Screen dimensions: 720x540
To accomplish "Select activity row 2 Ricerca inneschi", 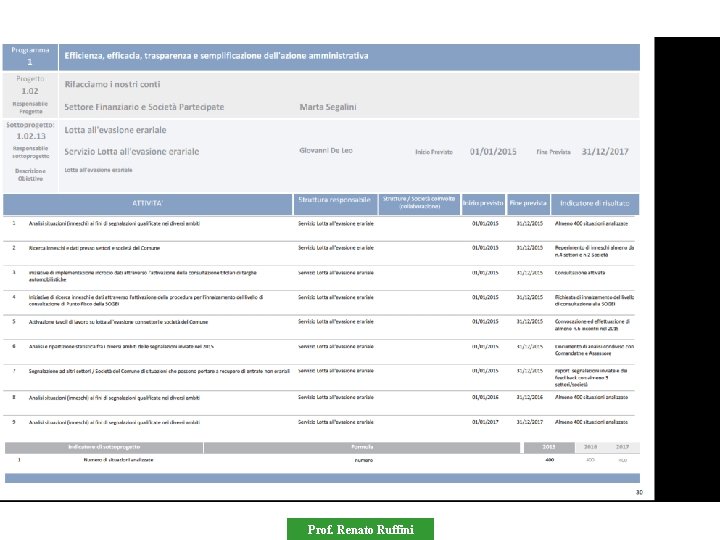I will point(319,252).
